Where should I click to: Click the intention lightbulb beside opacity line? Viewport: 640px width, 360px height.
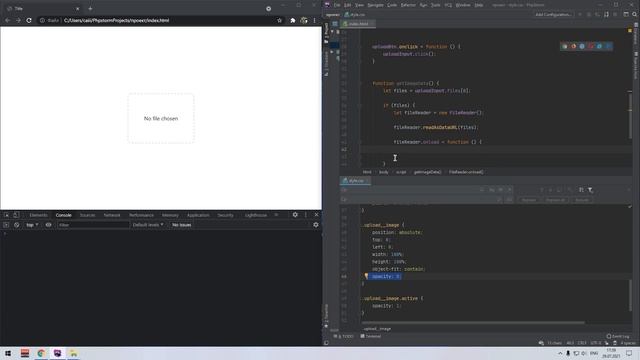pyautogui.click(x=366, y=276)
